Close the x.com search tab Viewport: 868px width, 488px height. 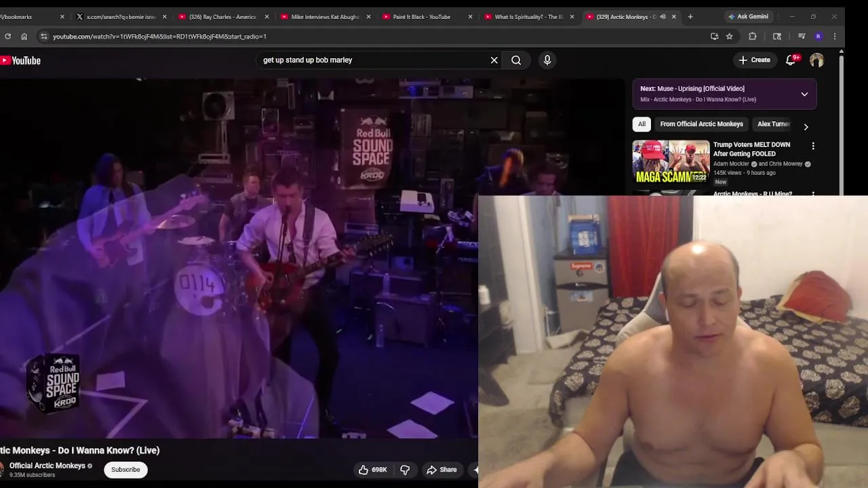tap(165, 17)
